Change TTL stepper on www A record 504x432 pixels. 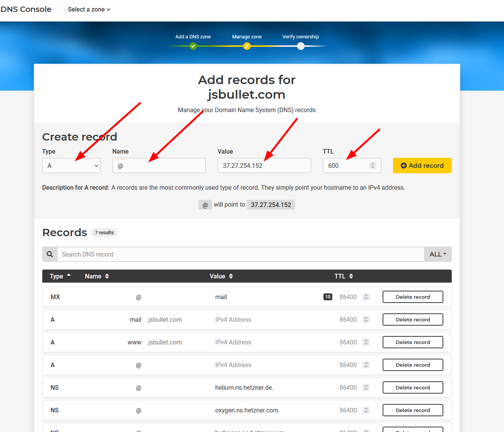click(x=366, y=342)
